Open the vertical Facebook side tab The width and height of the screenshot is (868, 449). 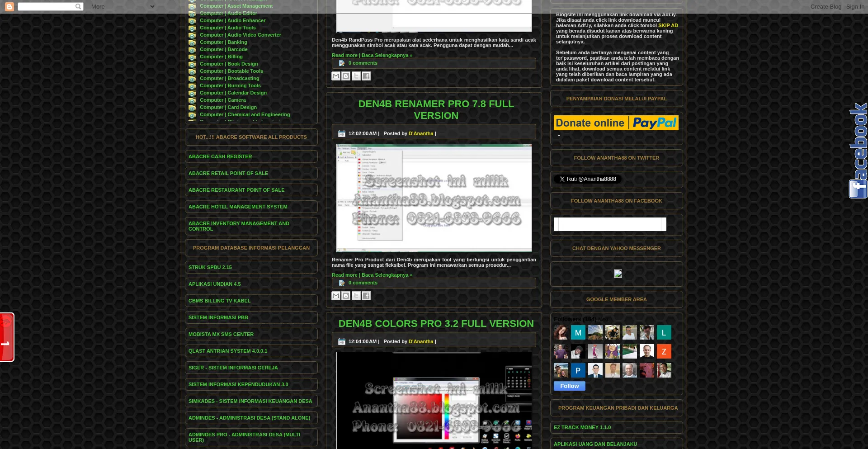(x=858, y=151)
